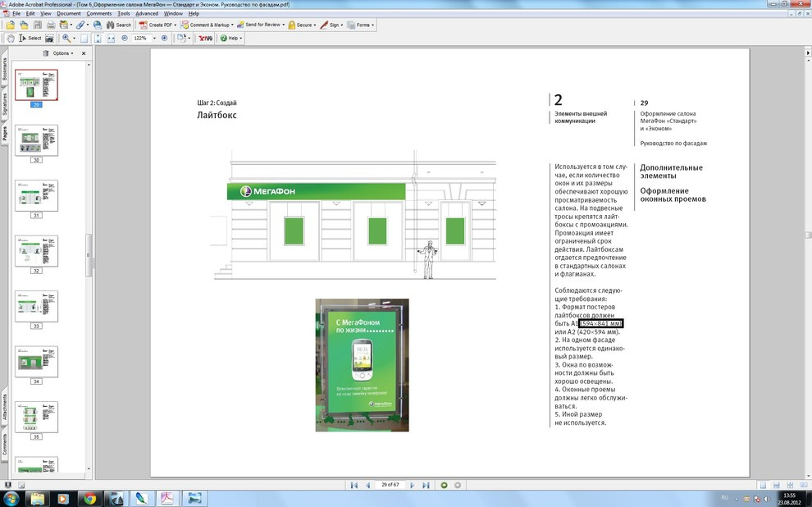Select page 31 thumbnail
The width and height of the screenshot is (812, 507).
tap(36, 196)
